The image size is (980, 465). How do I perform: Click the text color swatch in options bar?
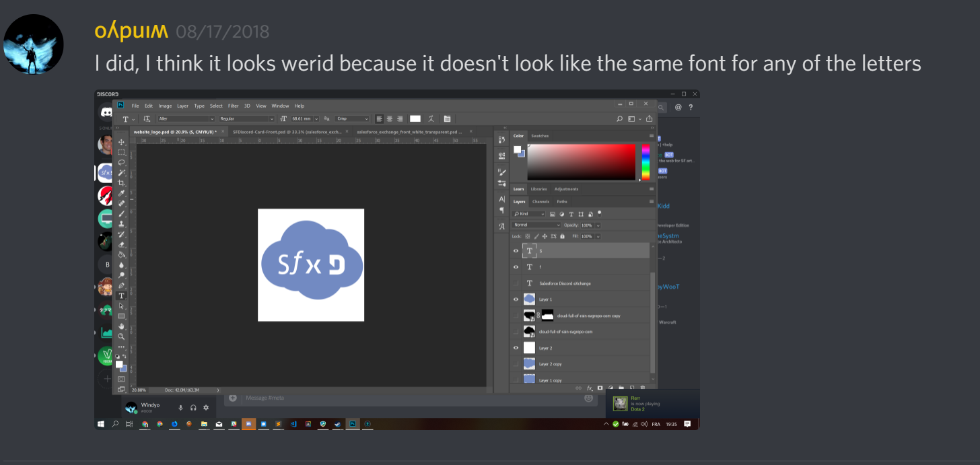pos(415,119)
